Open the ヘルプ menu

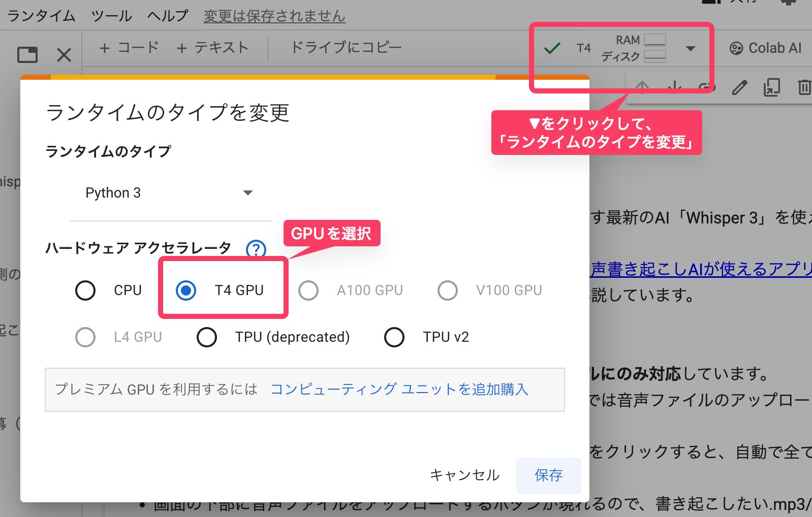coord(168,16)
